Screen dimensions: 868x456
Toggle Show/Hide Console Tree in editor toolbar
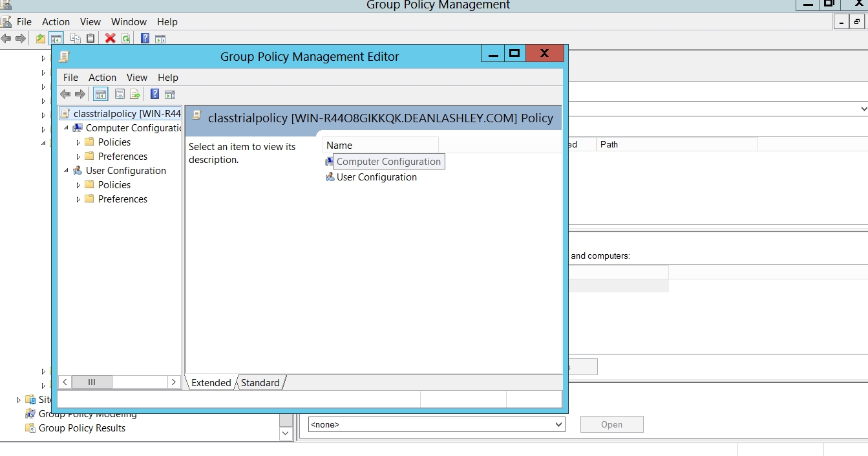101,94
